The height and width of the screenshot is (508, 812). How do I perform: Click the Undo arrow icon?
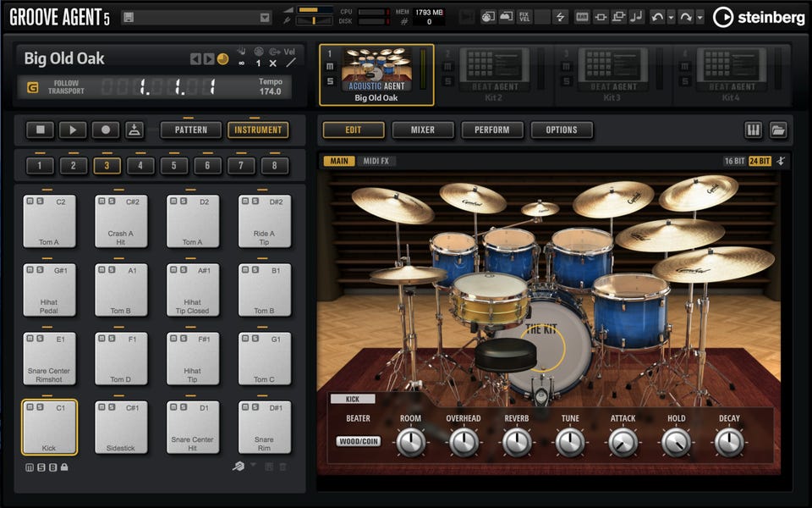[x=657, y=17]
